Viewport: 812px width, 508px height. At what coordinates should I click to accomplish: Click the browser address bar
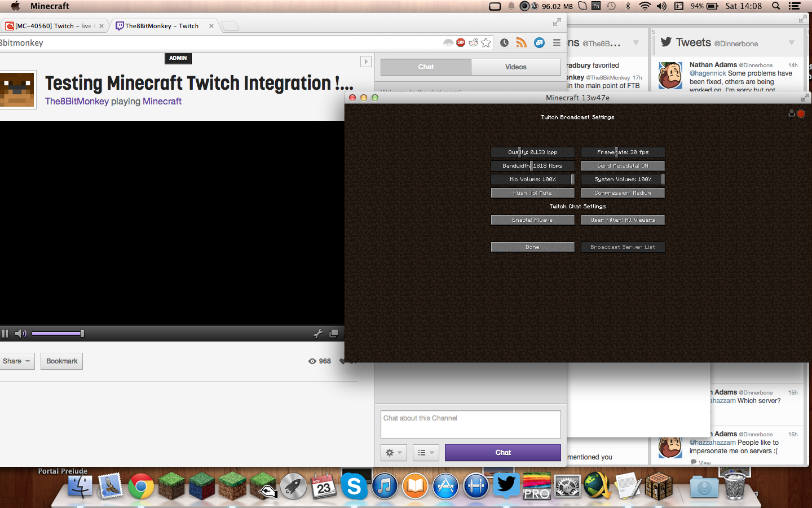220,43
